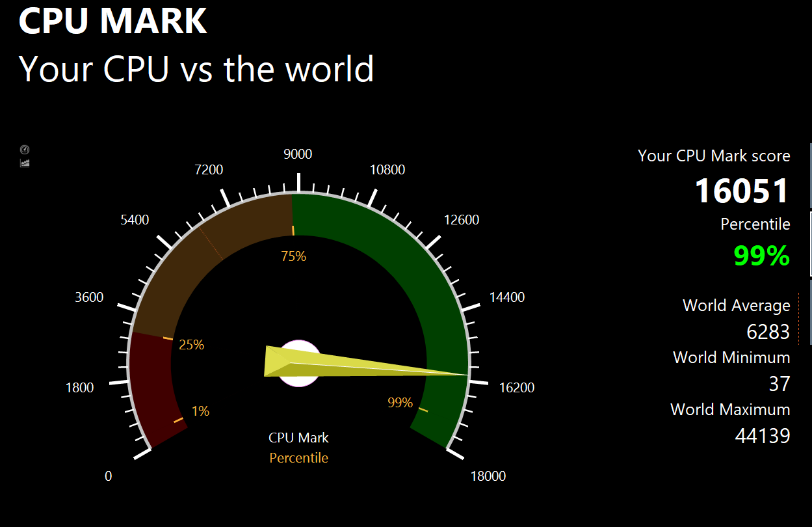812x527 pixels.
Task: Click the white-outlined tile beside Percentile
Action: (x=810, y=244)
